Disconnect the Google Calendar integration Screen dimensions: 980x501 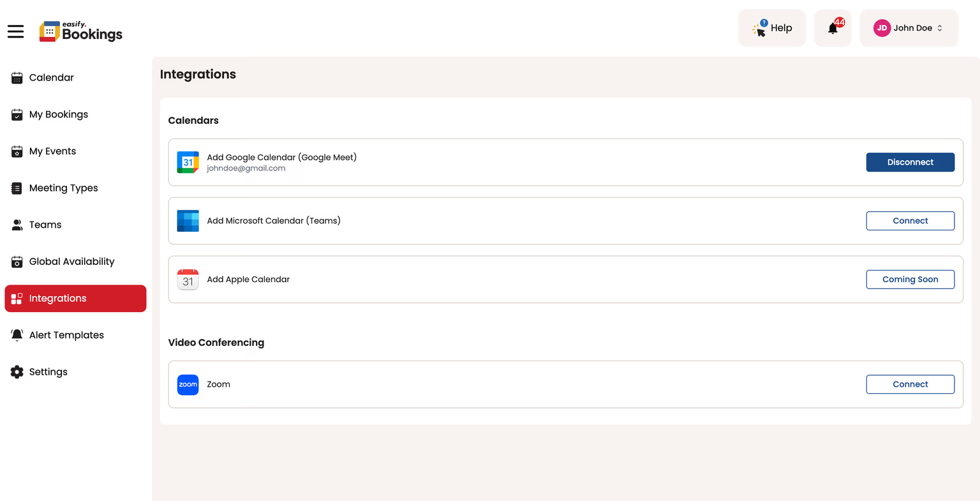pyautogui.click(x=910, y=162)
